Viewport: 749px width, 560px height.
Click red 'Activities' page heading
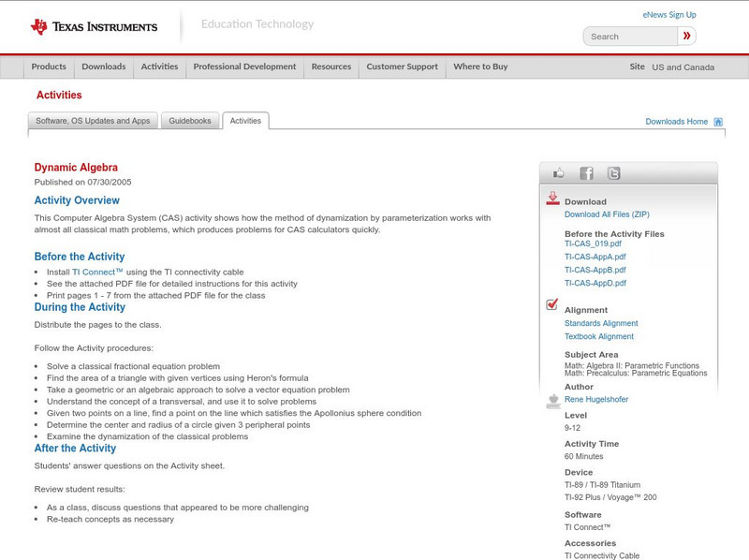point(59,96)
